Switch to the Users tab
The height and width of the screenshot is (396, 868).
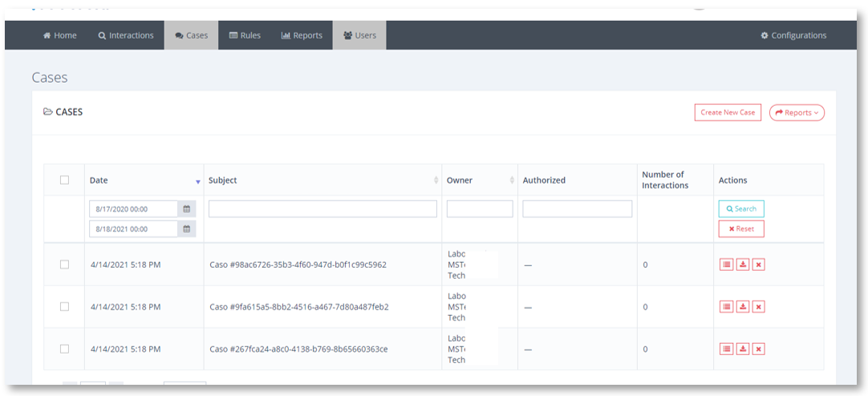click(x=359, y=35)
